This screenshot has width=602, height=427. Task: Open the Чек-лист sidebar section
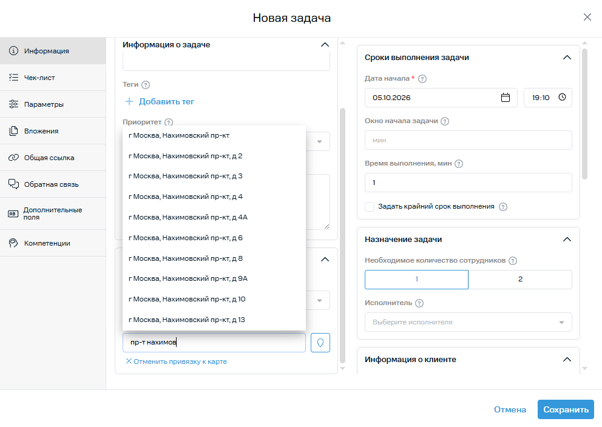[53, 78]
